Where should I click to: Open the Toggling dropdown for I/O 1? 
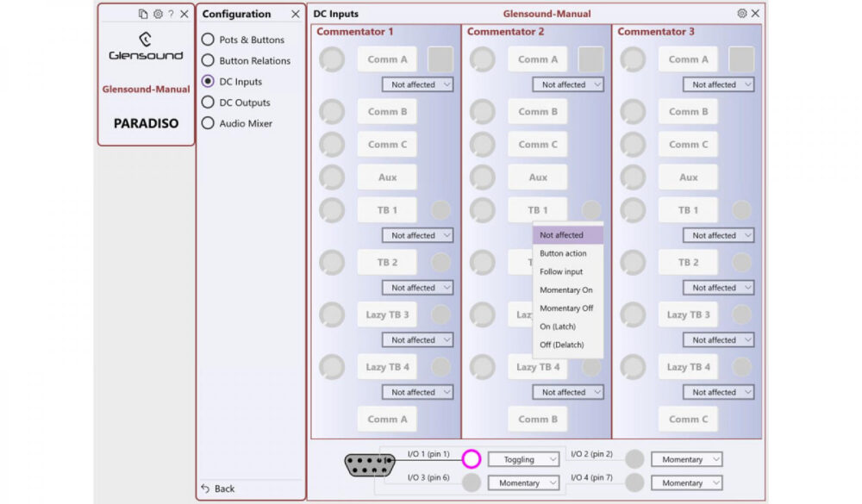tap(523, 458)
